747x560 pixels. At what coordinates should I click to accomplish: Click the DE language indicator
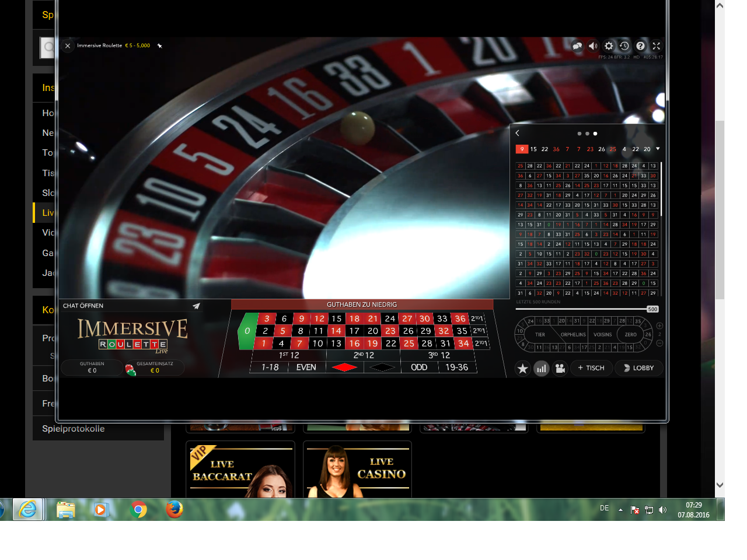(605, 508)
